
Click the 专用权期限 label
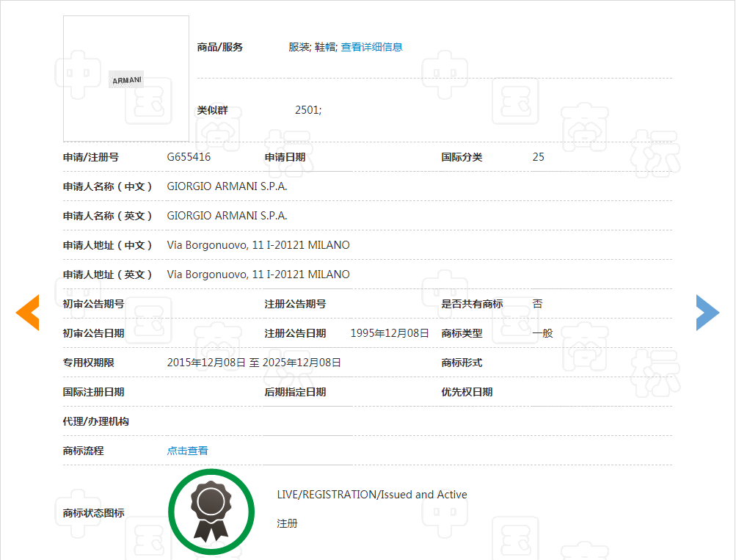pyautogui.click(x=88, y=363)
